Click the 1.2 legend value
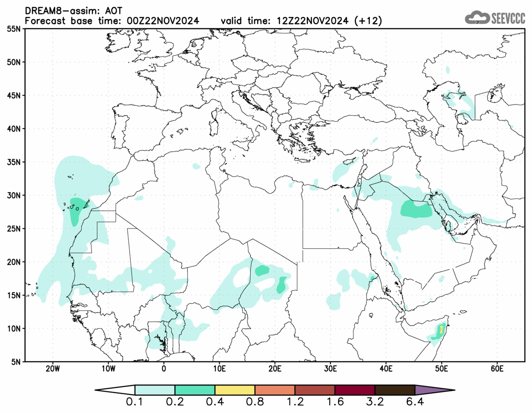Image resolution: width=532 pixels, height=413 pixels. pyautogui.click(x=295, y=403)
